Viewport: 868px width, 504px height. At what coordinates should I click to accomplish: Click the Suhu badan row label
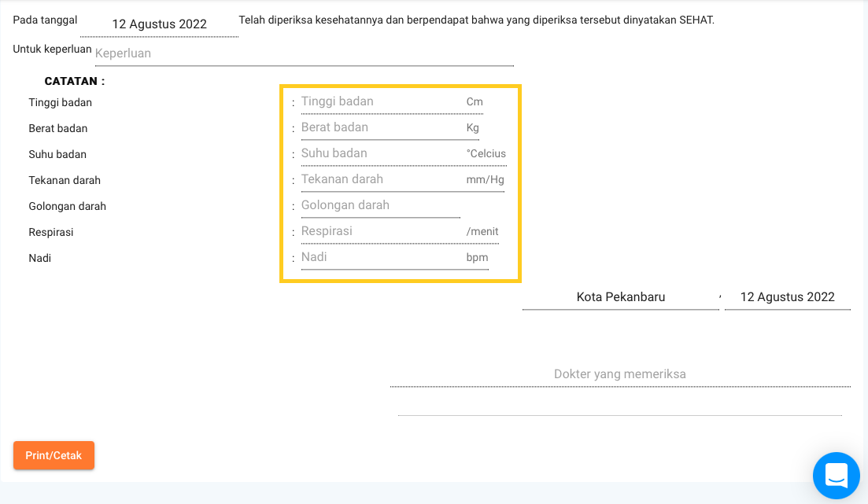pos(57,154)
